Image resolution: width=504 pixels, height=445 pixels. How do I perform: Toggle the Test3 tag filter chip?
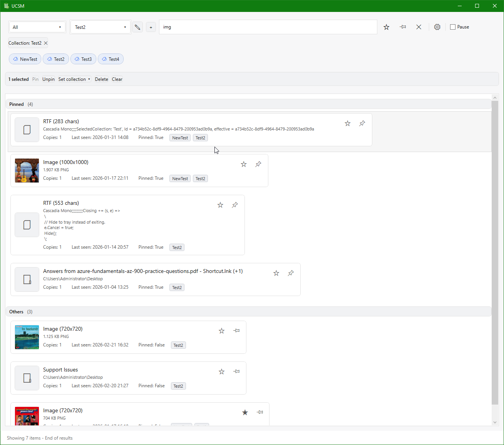tap(83, 59)
